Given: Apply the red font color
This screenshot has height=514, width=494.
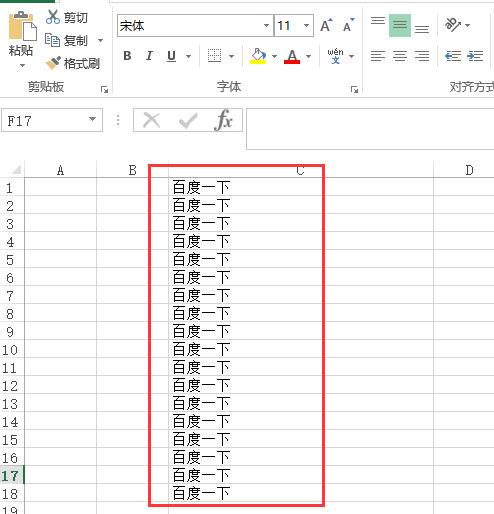Looking at the screenshot, I should pyautogui.click(x=292, y=56).
